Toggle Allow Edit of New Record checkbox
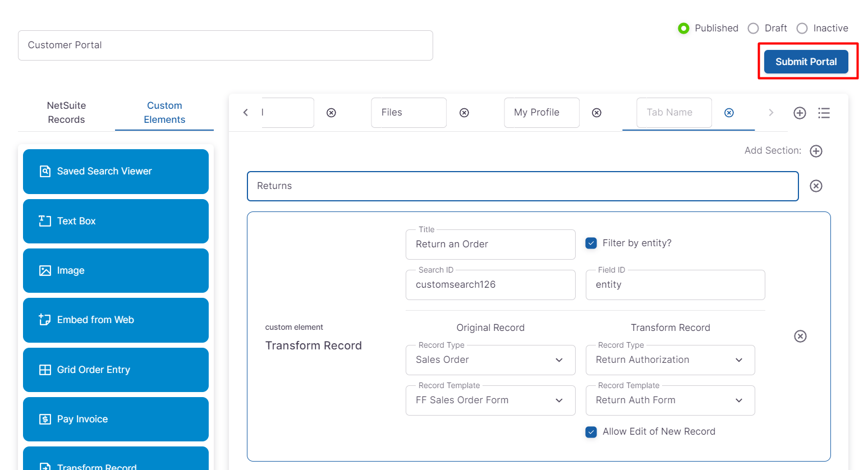Viewport: 868px width, 470px height. point(591,431)
